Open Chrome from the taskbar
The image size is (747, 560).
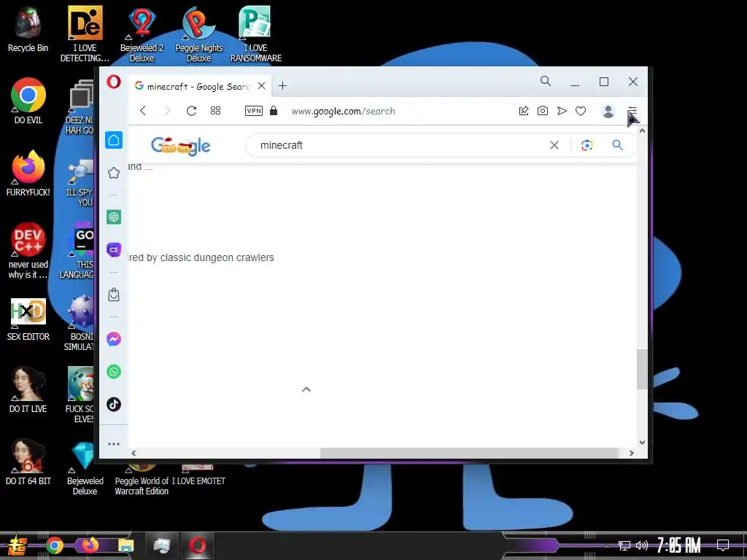(x=54, y=545)
